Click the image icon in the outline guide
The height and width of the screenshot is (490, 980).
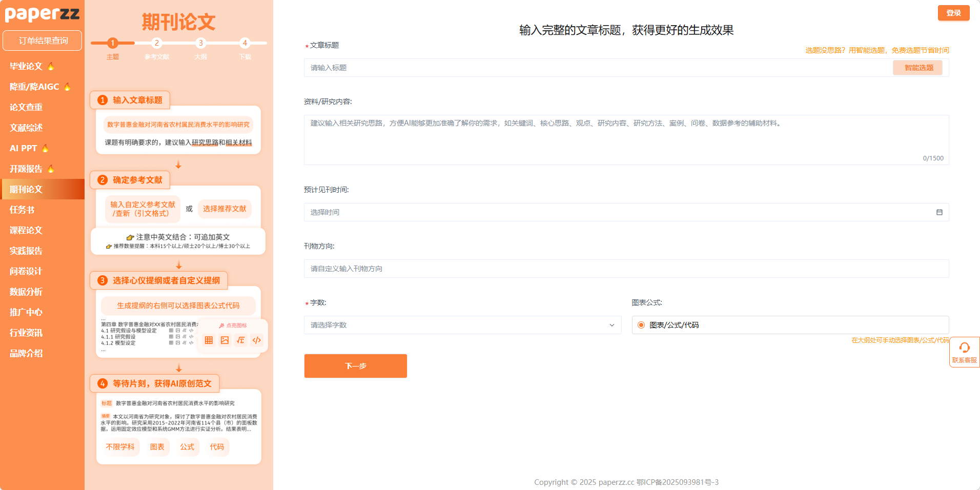click(x=224, y=340)
